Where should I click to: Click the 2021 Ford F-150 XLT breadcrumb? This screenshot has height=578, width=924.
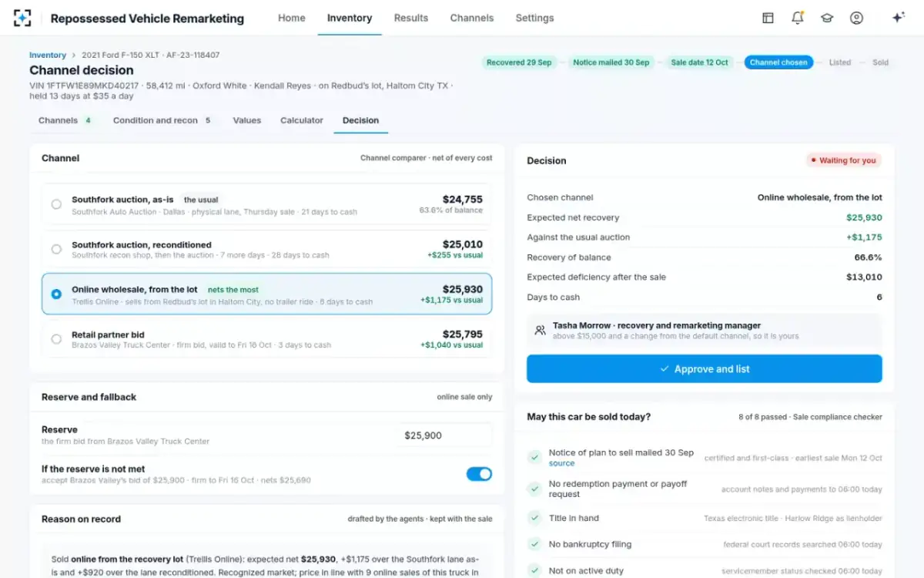click(x=122, y=55)
